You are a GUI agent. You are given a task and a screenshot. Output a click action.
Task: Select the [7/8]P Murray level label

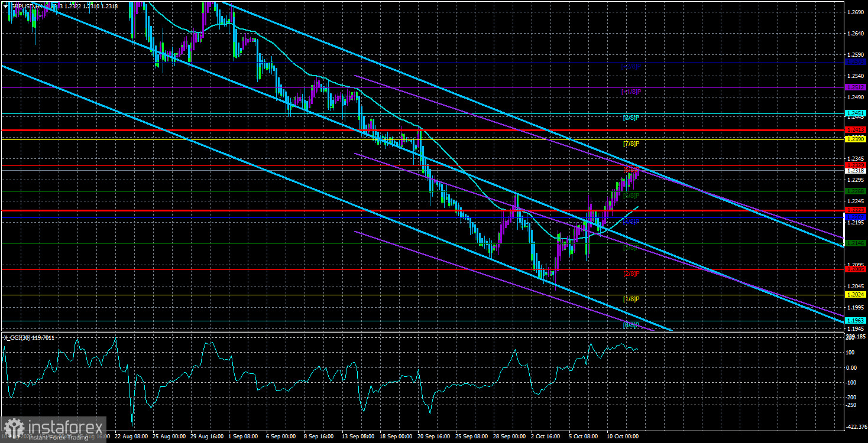click(x=631, y=144)
